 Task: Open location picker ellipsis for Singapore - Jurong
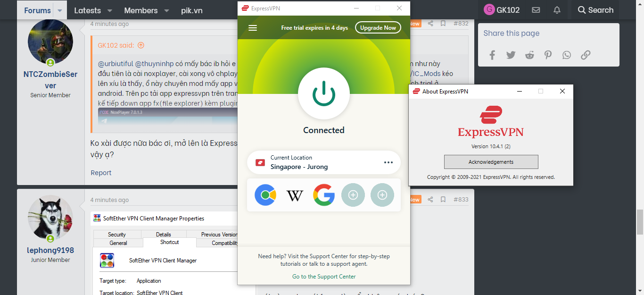388,162
